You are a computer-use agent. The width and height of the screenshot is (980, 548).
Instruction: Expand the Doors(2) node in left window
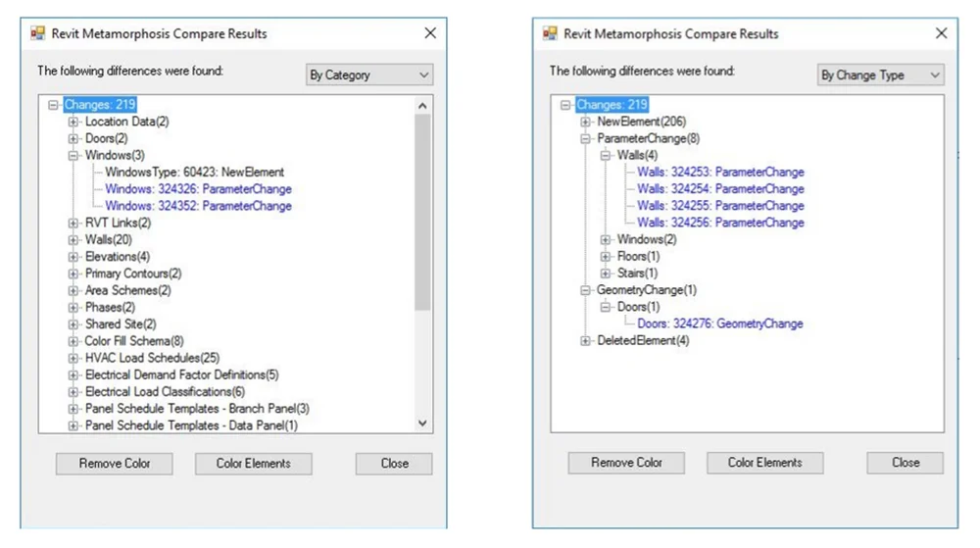pyautogui.click(x=73, y=139)
